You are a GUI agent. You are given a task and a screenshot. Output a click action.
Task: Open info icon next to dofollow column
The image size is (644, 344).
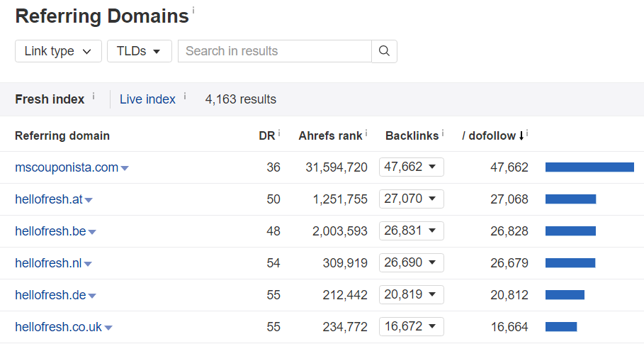coord(527,133)
